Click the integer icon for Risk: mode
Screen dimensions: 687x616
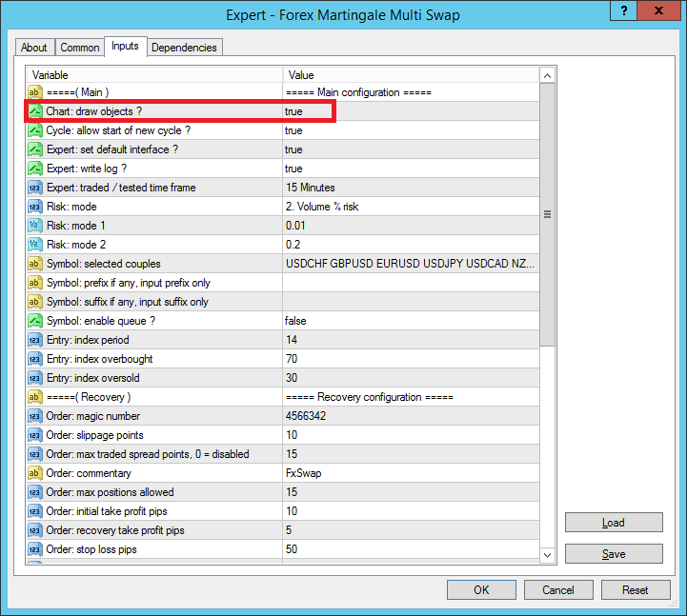(35, 207)
